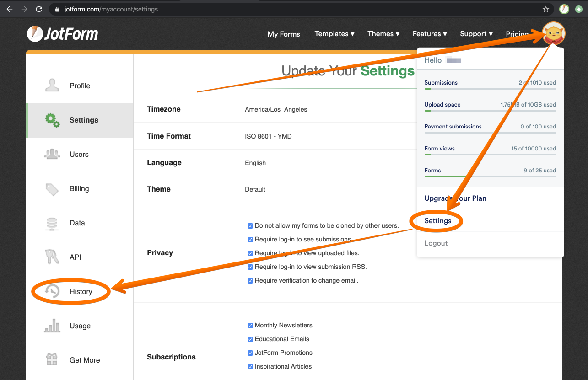Click the JotForm browser extension icon
588x380 pixels.
pyautogui.click(x=564, y=9)
